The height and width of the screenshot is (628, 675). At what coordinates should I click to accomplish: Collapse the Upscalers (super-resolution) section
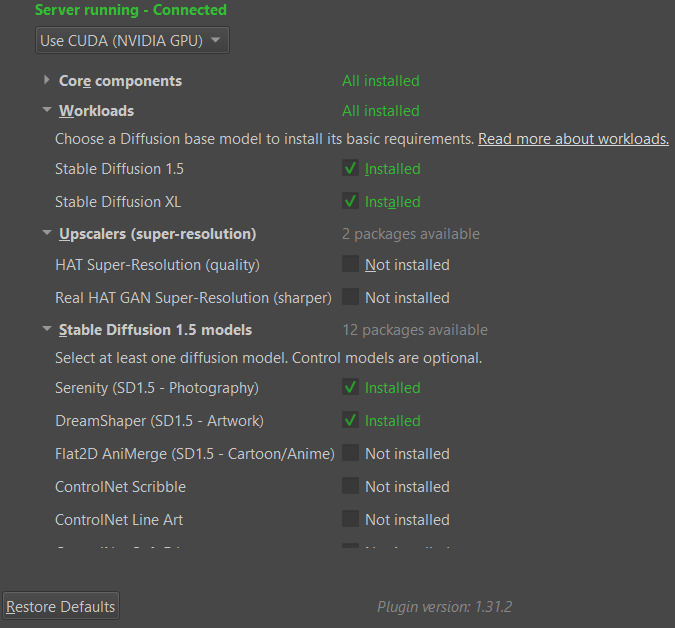46,233
